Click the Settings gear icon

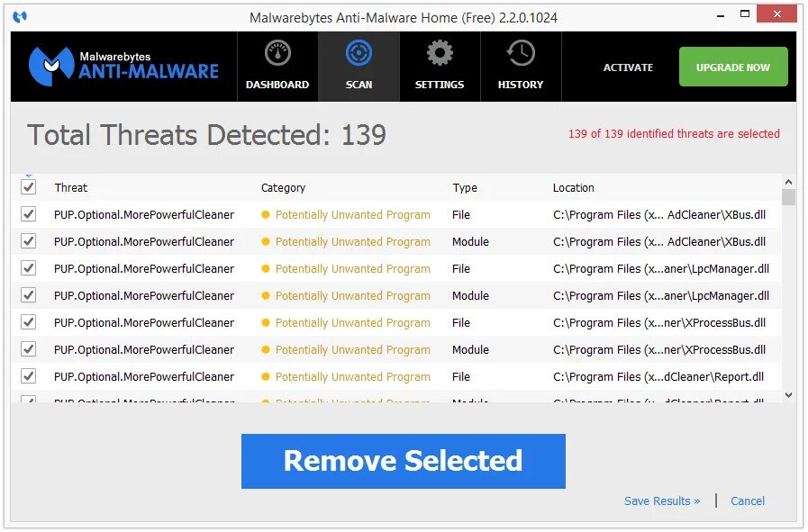point(440,53)
